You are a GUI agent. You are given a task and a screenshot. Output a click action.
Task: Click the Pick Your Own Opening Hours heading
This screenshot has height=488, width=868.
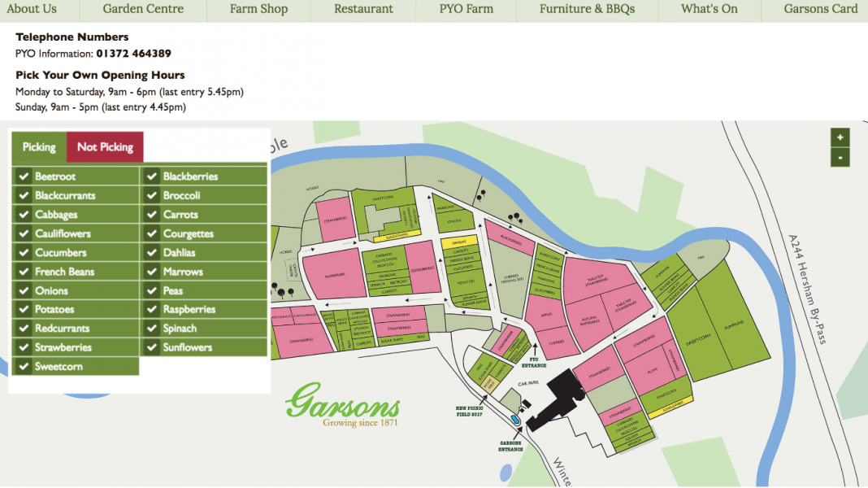(100, 76)
